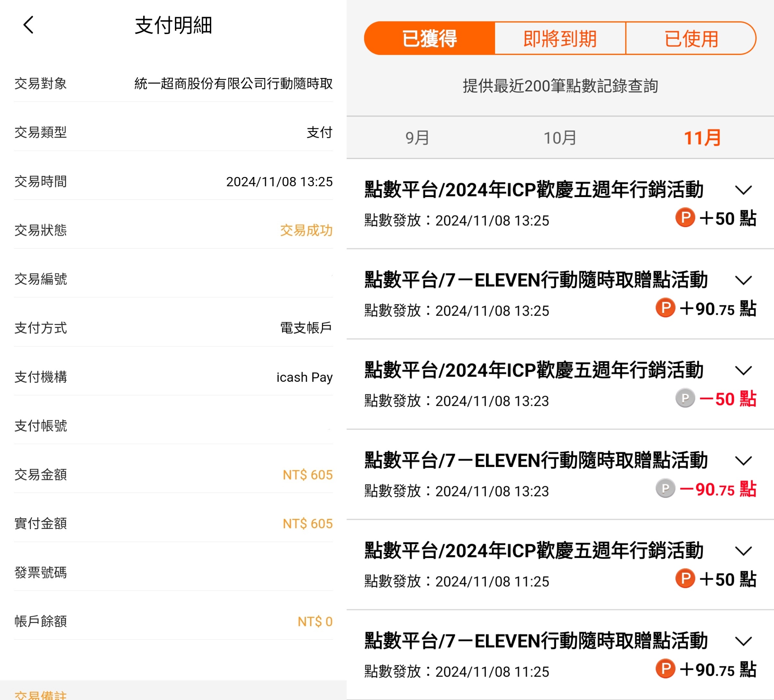Click transaction time 2024/11/08 13:25 in 支付明細
This screenshot has height=700, width=774.
(279, 181)
